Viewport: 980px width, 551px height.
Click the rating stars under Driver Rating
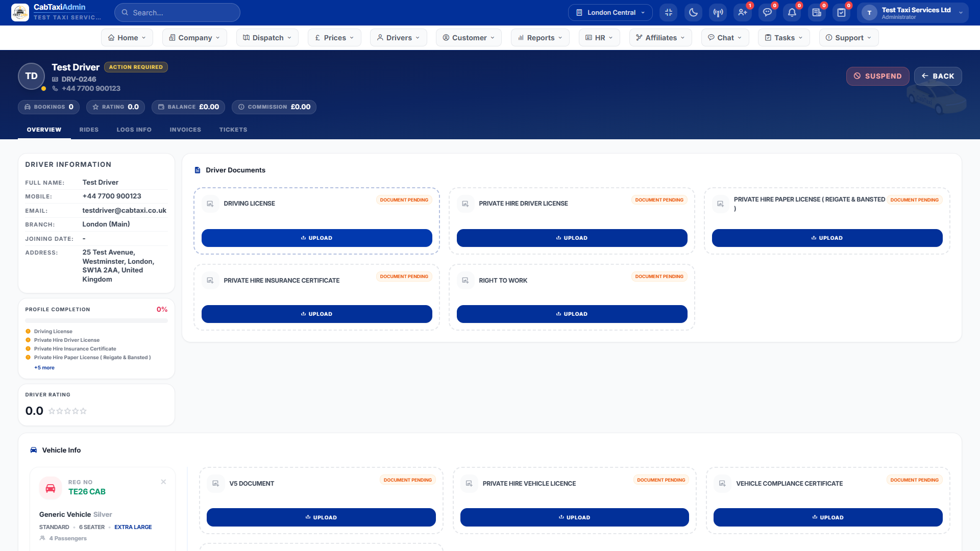(67, 411)
